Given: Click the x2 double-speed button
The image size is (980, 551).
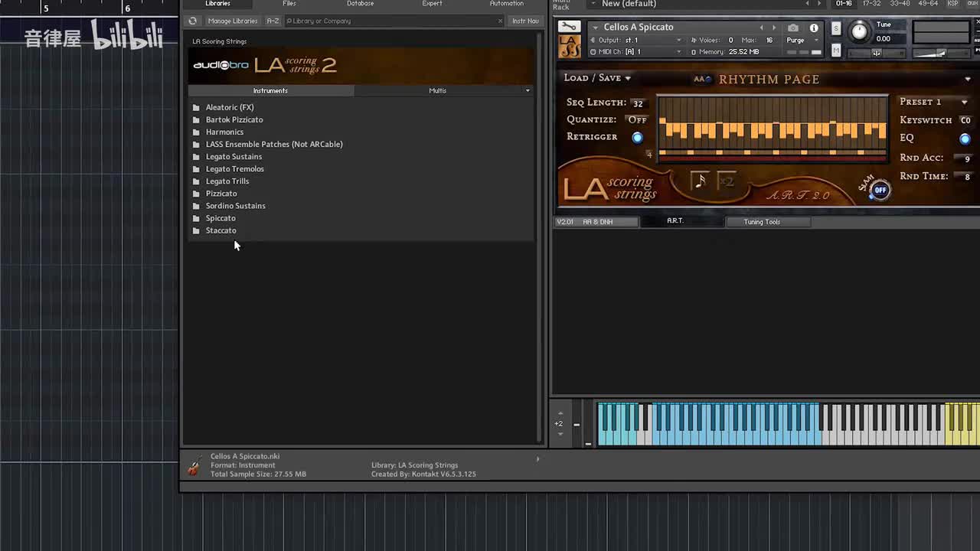Looking at the screenshot, I should pos(727,181).
